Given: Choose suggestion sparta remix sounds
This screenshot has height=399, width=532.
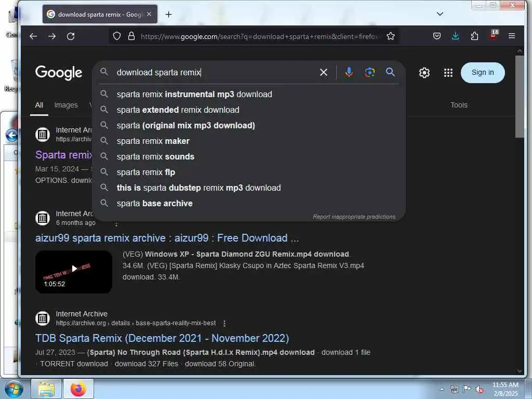Looking at the screenshot, I should click(249, 157).
